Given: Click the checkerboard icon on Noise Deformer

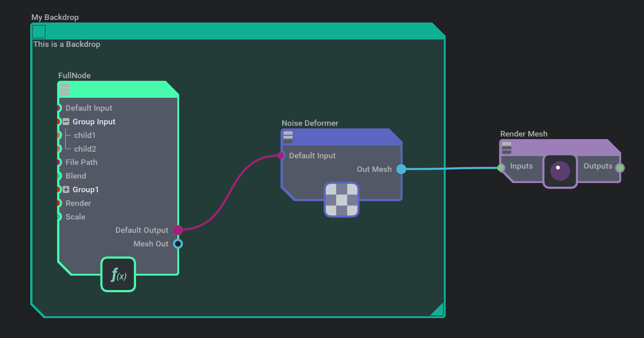Looking at the screenshot, I should tap(341, 200).
